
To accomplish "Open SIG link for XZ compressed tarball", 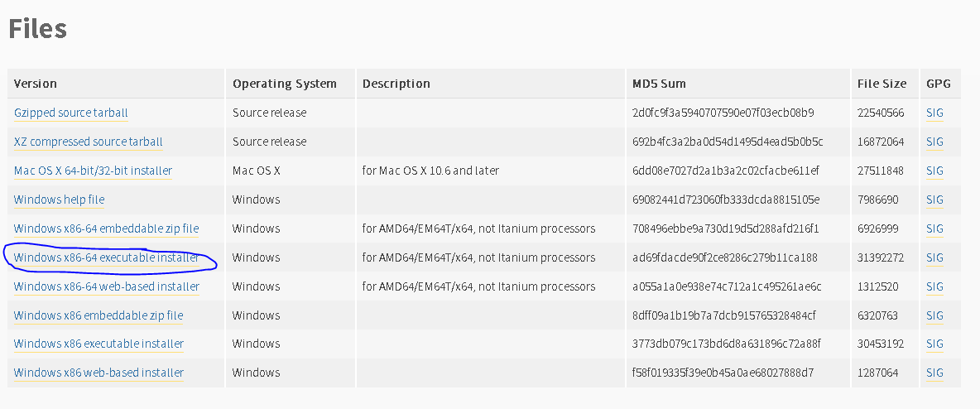I will pyautogui.click(x=934, y=142).
